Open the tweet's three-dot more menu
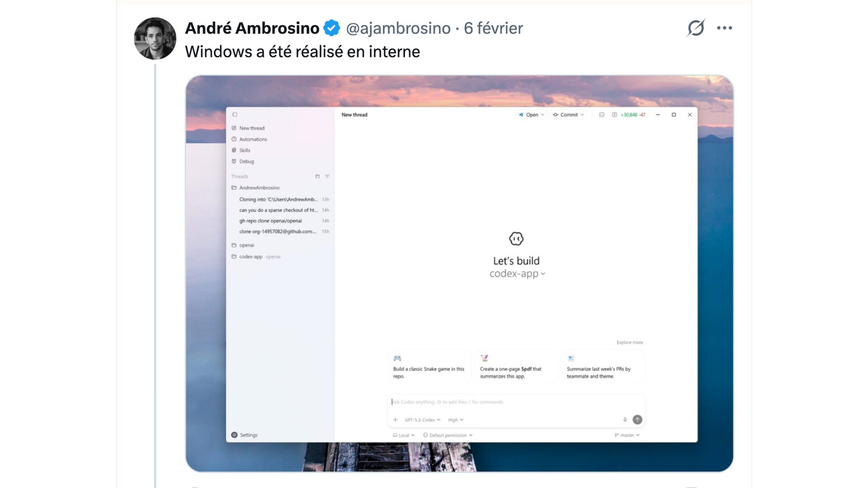This screenshot has height=488, width=868. [724, 28]
